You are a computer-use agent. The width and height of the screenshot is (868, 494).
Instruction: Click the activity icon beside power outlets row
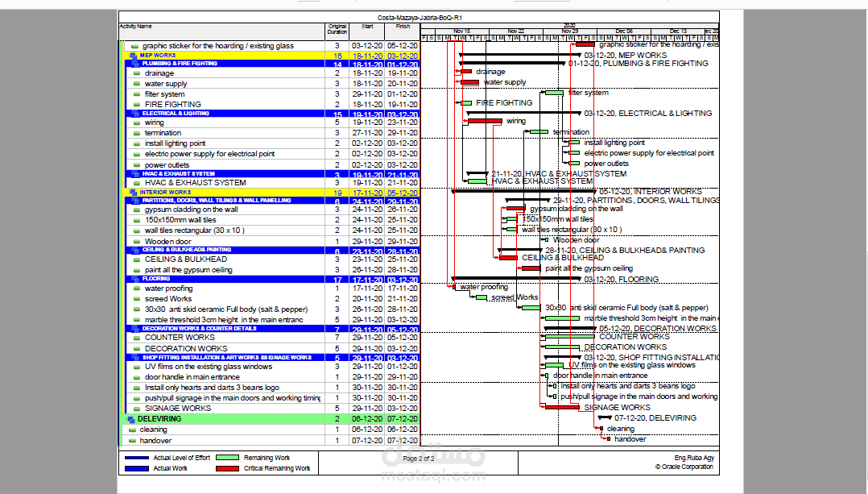click(137, 165)
